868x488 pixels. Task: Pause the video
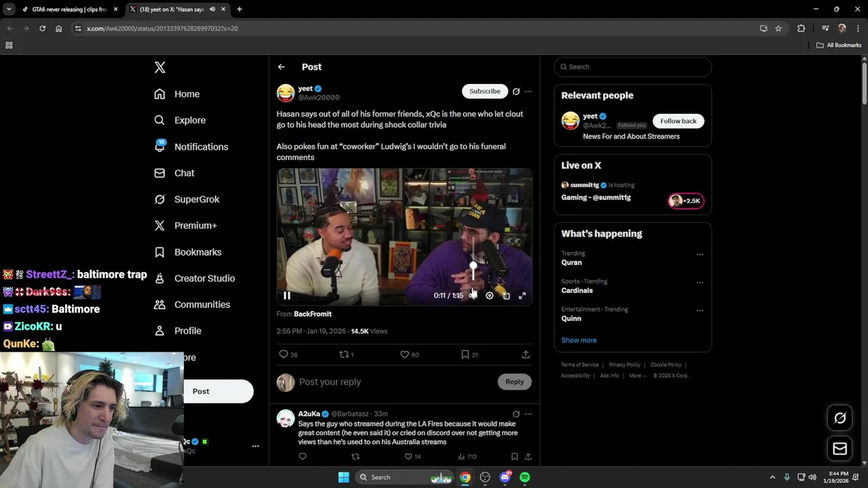coord(287,296)
